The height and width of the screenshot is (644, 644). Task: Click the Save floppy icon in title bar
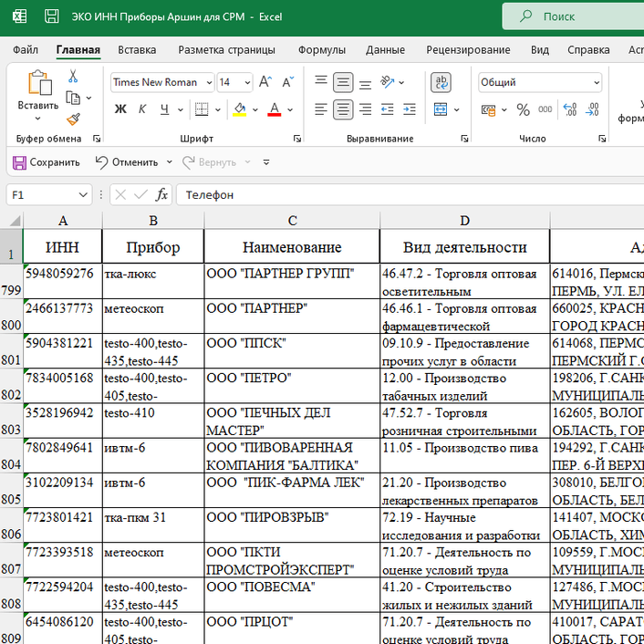coord(52,16)
